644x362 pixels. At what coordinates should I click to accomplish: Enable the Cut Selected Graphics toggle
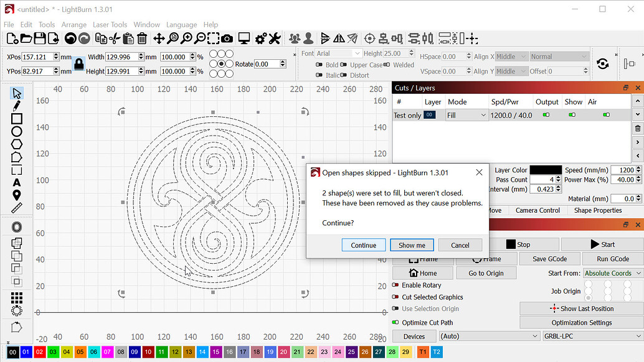click(395, 297)
